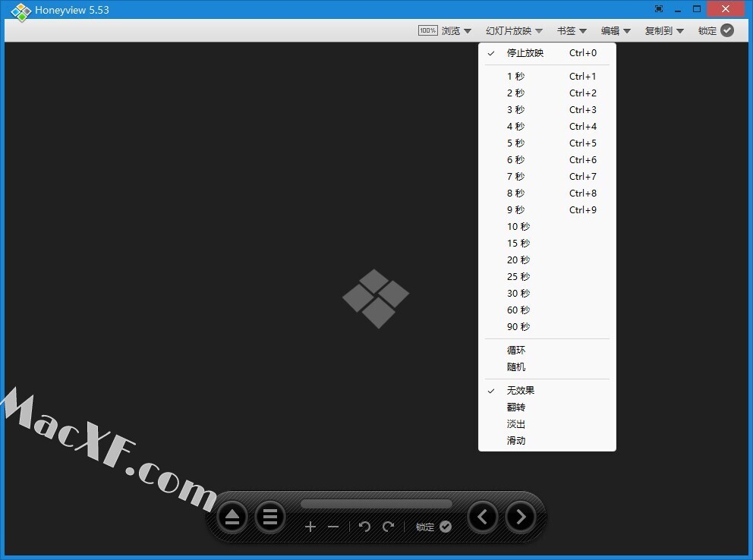Minimize the Honeyview window

pos(678,9)
